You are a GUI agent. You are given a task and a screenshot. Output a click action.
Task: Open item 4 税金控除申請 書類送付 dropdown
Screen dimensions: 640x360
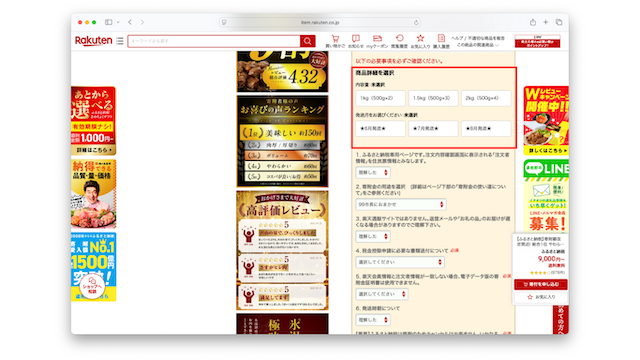(x=400, y=262)
